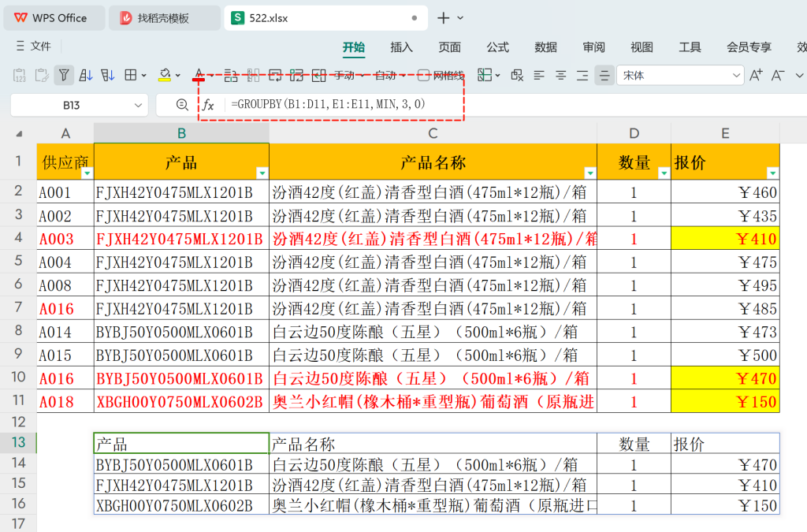Click the format painter clipboard icon

(42, 76)
